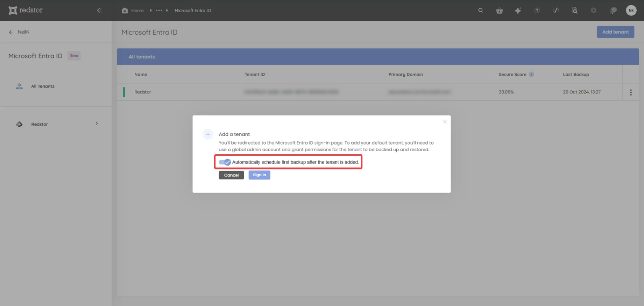Click the Add tenant button

coord(615,32)
